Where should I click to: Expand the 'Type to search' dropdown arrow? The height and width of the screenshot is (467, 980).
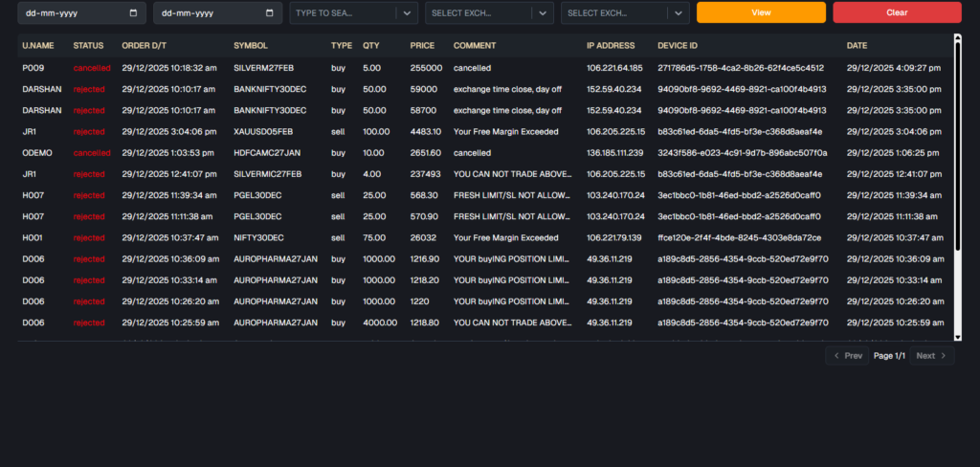pos(407,13)
